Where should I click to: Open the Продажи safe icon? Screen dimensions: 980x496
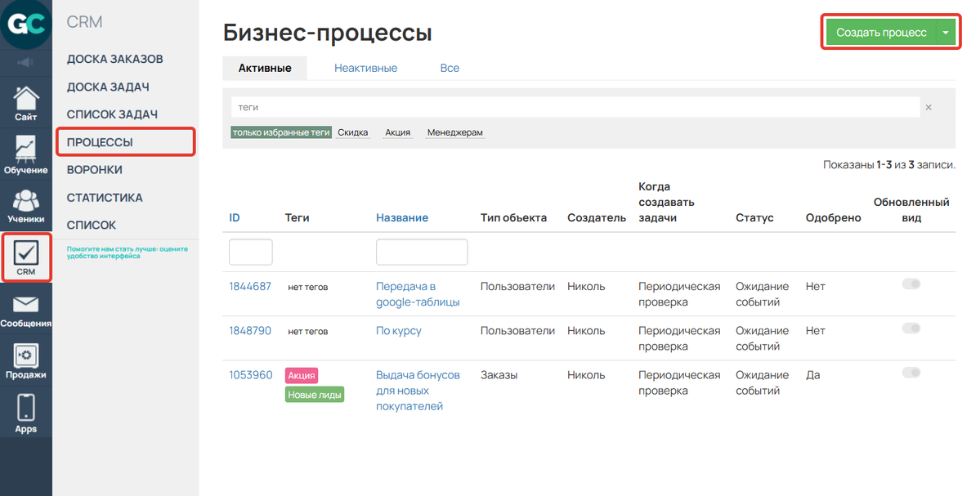26,361
